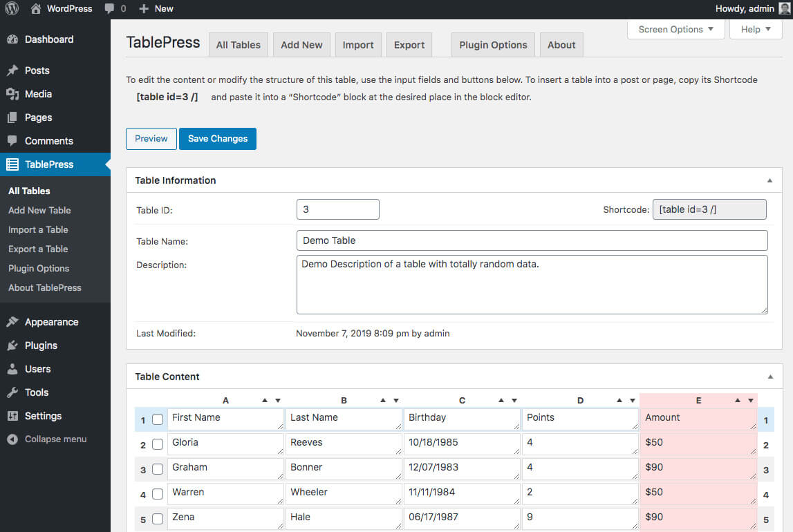
Task: Collapse the Table Information panel
Action: click(x=769, y=180)
